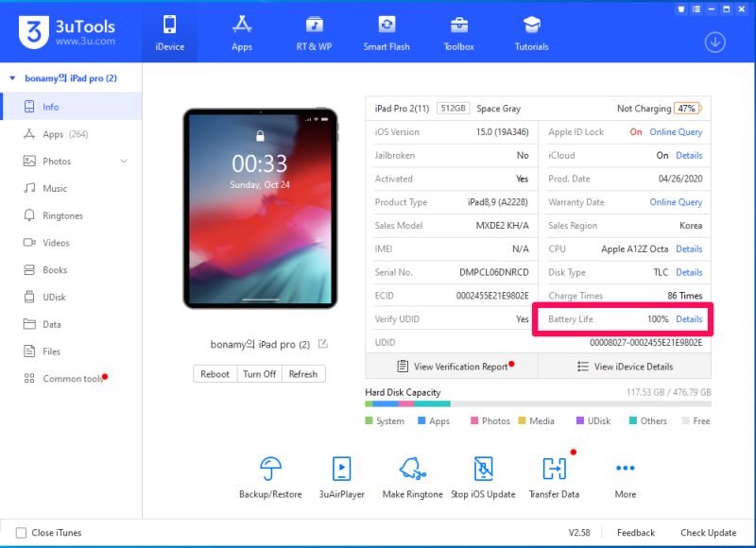Click the More tools icon

pyautogui.click(x=626, y=468)
